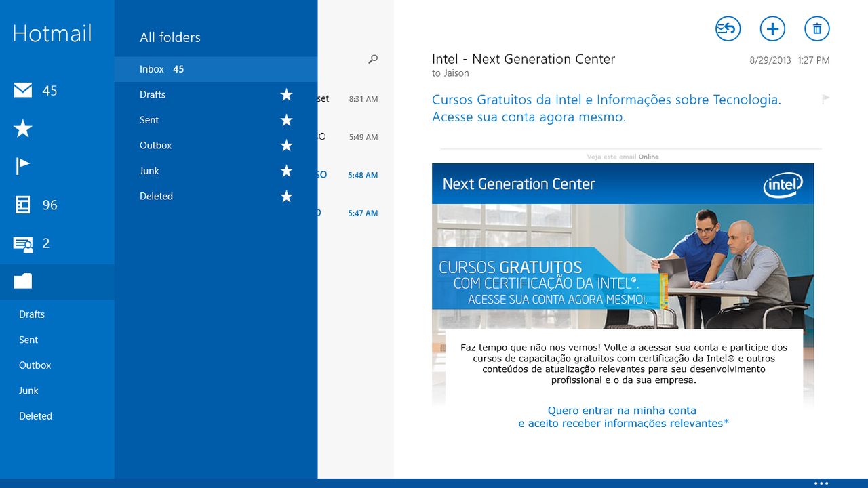Click sender name Intel - Next Generation Center
The width and height of the screenshot is (868, 488).
tap(524, 59)
